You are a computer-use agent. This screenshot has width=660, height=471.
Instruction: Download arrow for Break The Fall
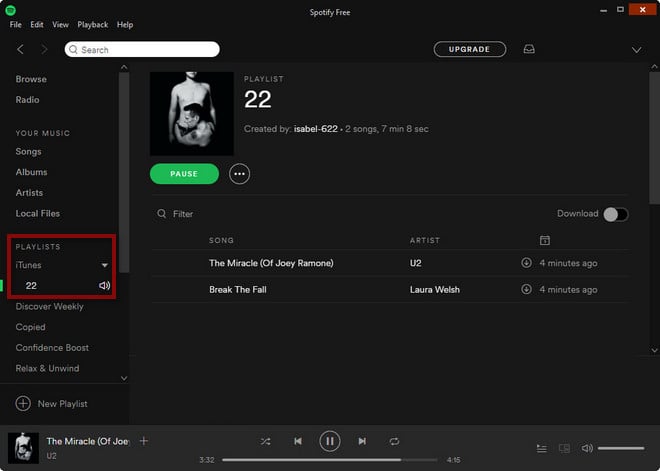(x=526, y=289)
